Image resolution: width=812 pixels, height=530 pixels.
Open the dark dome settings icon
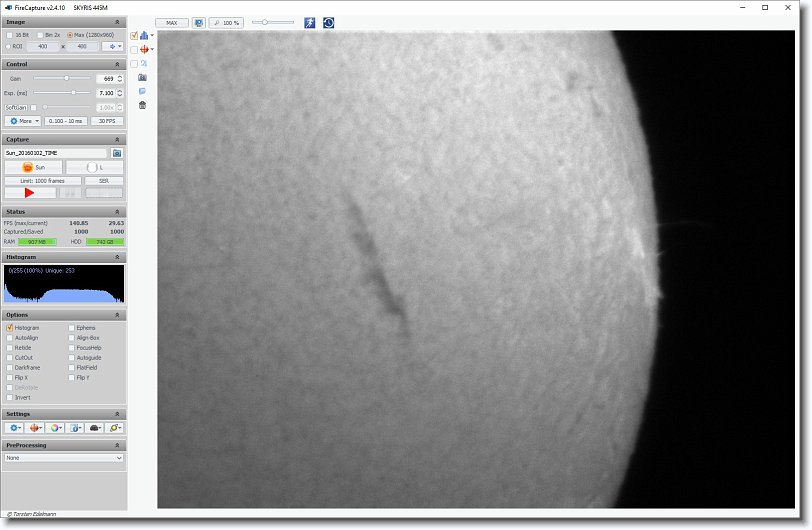coord(95,428)
